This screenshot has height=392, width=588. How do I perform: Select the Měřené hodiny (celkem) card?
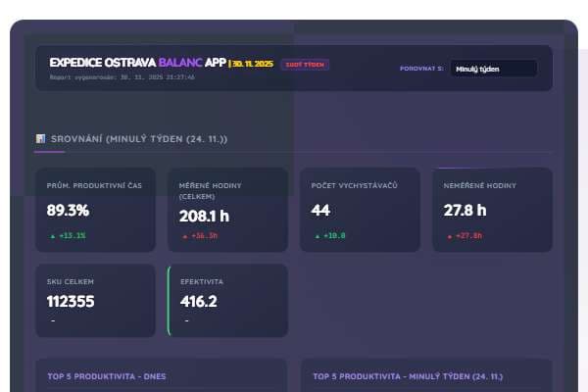click(x=227, y=210)
